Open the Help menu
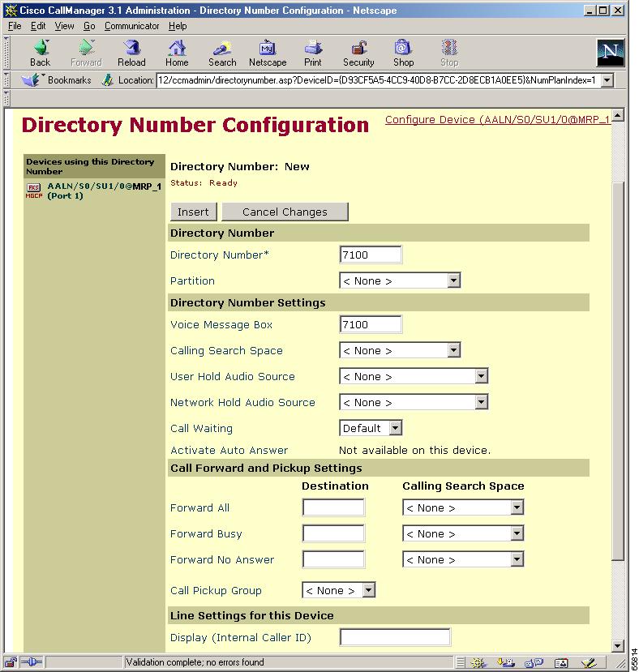The height and width of the screenshot is (672, 639). [178, 26]
